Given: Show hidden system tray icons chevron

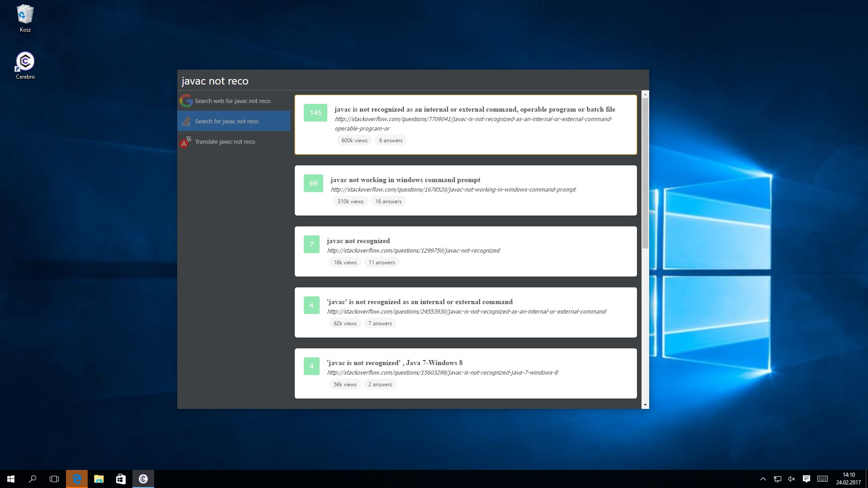Looking at the screenshot, I should [763, 479].
